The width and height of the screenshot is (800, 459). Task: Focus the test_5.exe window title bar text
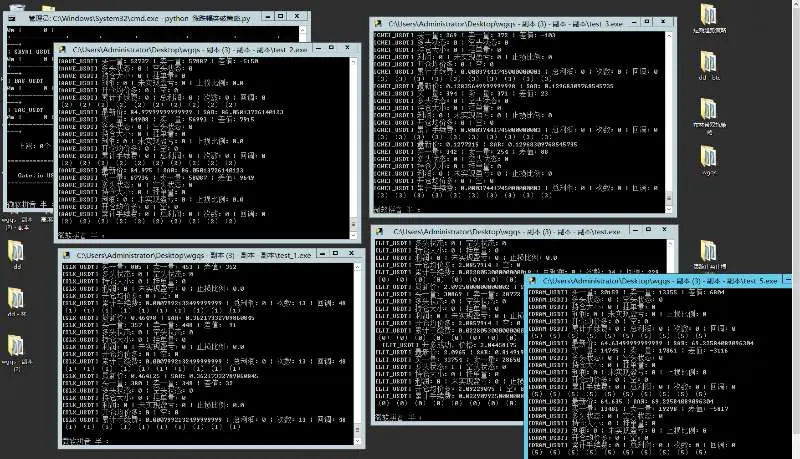(660, 280)
